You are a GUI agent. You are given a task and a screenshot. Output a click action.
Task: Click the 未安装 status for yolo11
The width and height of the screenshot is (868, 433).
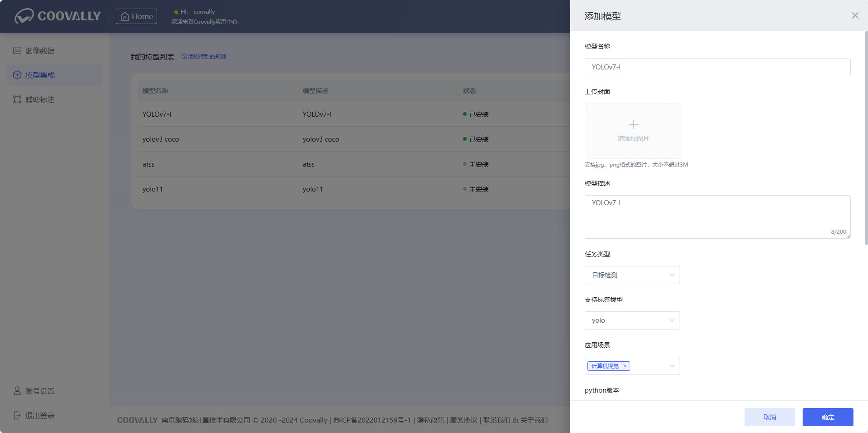[x=476, y=189]
